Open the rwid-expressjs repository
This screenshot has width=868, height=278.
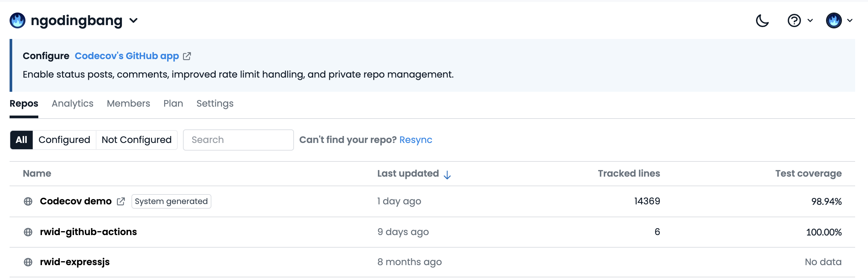pyautogui.click(x=75, y=262)
